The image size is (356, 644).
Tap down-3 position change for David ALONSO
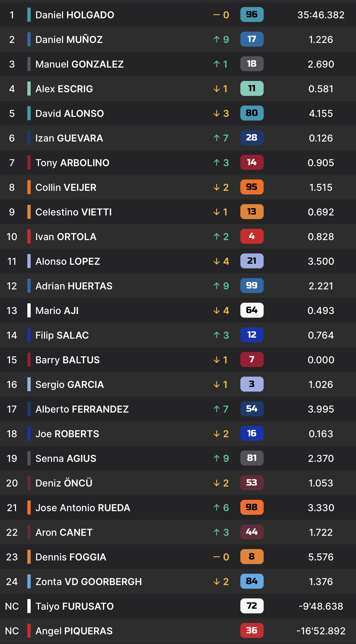click(221, 114)
